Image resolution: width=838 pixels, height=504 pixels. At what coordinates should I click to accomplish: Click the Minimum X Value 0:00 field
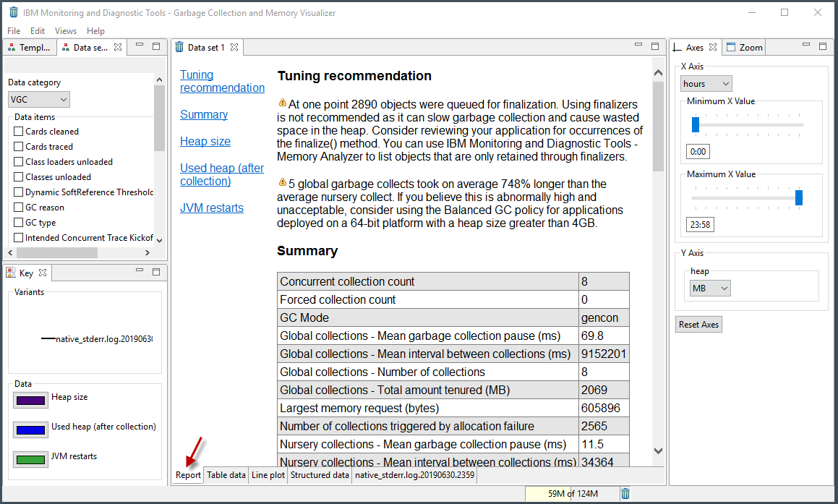698,152
